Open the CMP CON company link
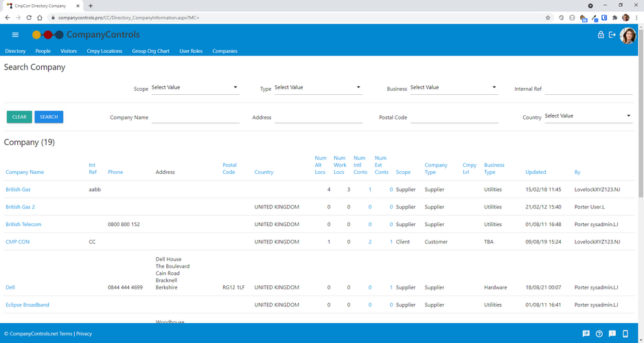This screenshot has height=343, width=644. pos(18,242)
